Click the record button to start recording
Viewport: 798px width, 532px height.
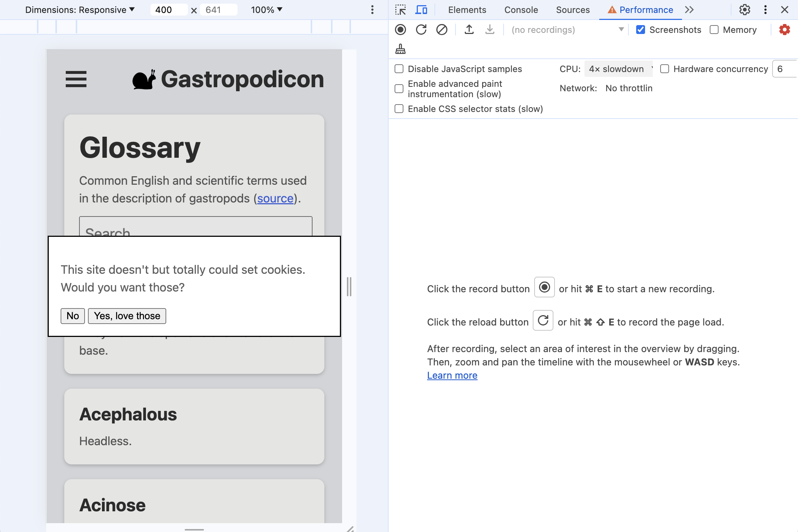click(401, 29)
